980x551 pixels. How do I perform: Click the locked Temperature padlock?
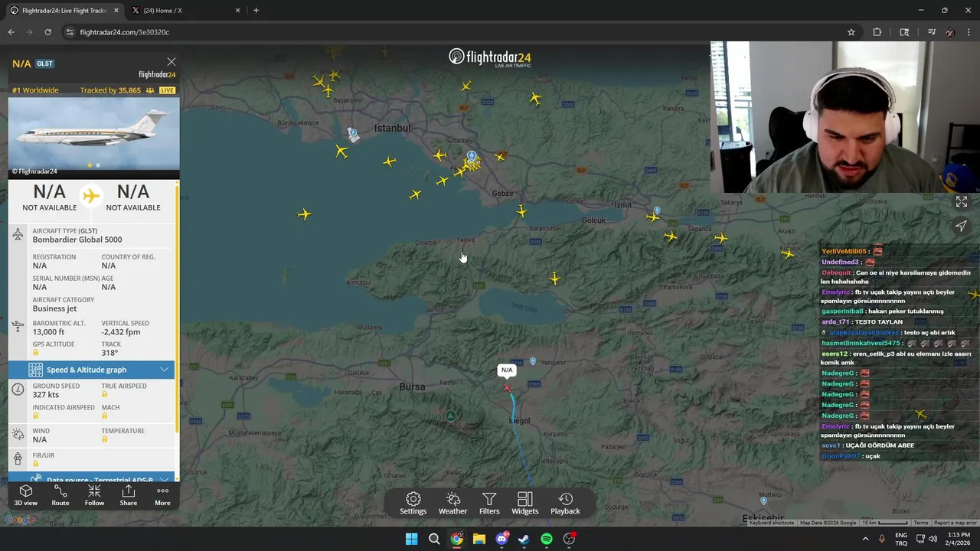(105, 439)
